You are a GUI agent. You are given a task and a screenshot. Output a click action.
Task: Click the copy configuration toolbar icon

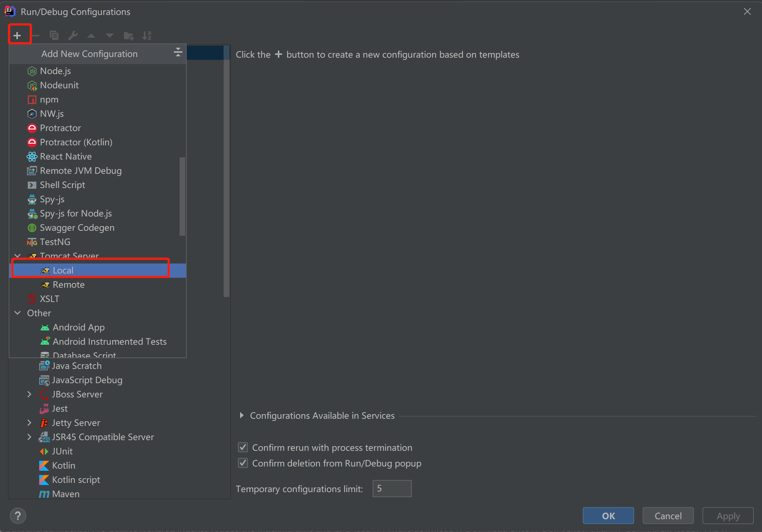54,35
